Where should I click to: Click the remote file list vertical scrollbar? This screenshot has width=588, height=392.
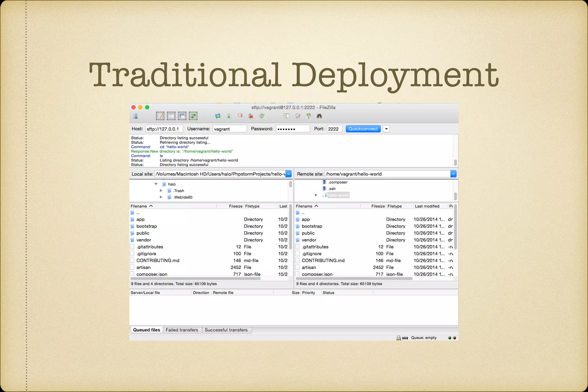coord(455,227)
